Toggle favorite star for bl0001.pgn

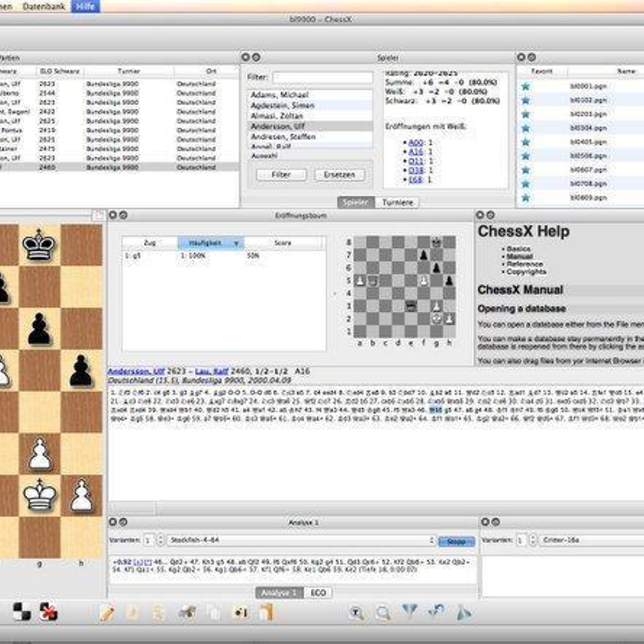pyautogui.click(x=525, y=86)
